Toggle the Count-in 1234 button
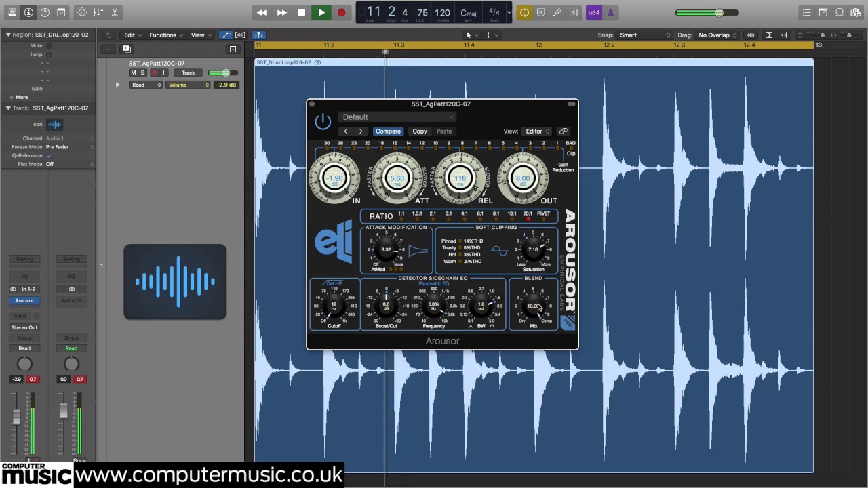 coord(594,12)
